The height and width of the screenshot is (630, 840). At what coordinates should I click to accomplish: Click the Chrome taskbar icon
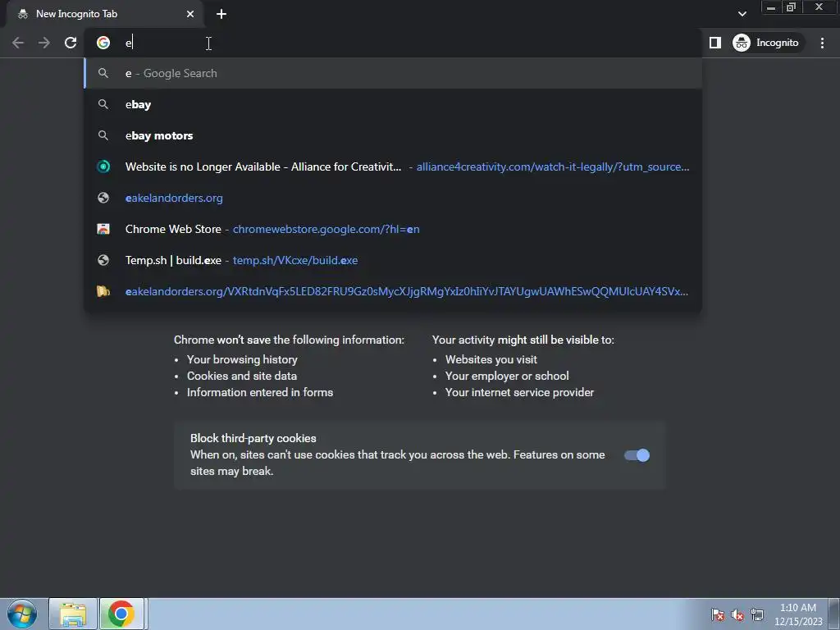coord(121,614)
